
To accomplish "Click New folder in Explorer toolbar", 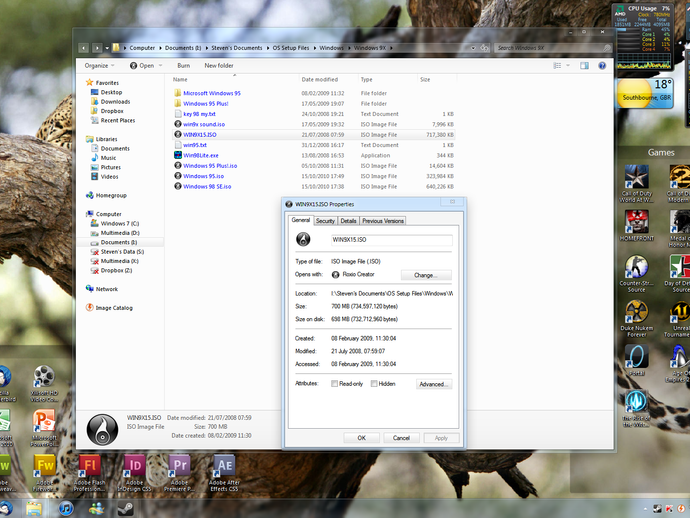I will click(x=219, y=66).
